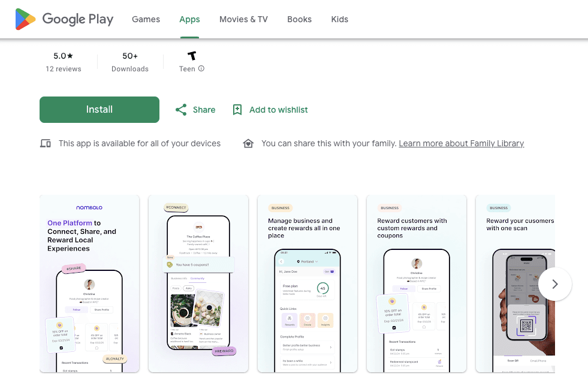Click the Share icon
Image resolution: width=588 pixels, height=389 pixels.
pos(181,110)
